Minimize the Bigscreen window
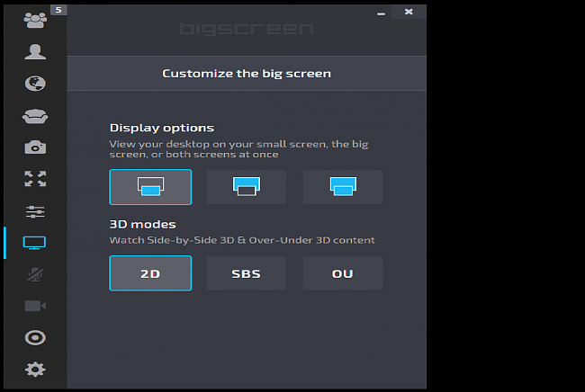The height and width of the screenshot is (392, 585). (381, 12)
